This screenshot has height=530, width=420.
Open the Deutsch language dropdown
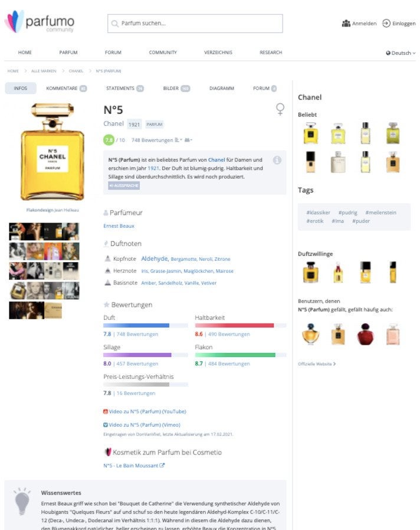click(x=401, y=53)
